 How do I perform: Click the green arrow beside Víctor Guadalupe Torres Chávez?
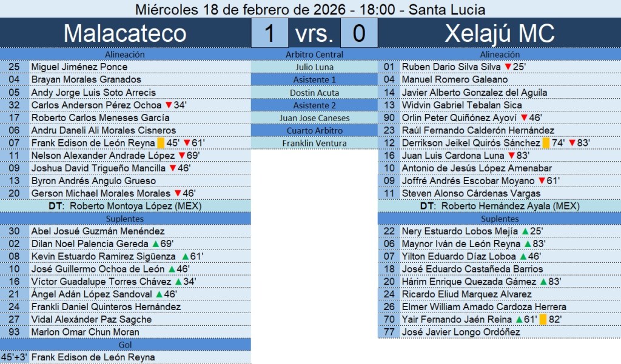tap(178, 282)
